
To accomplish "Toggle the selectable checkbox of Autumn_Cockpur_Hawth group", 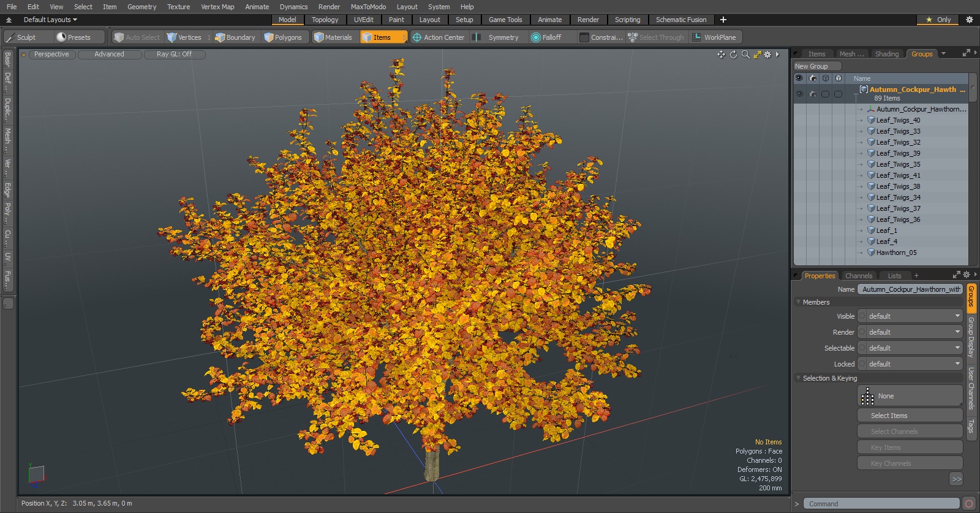I will coord(826,94).
